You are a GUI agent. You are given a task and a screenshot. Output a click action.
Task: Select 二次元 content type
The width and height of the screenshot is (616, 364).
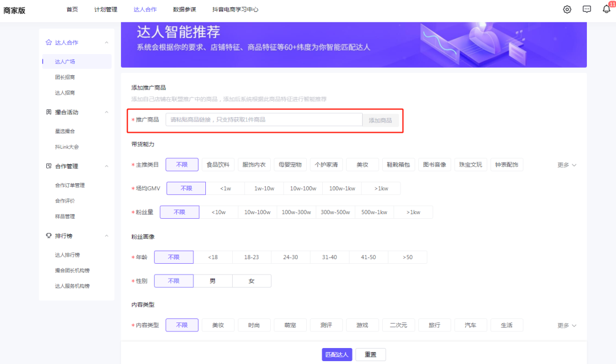pos(398,325)
